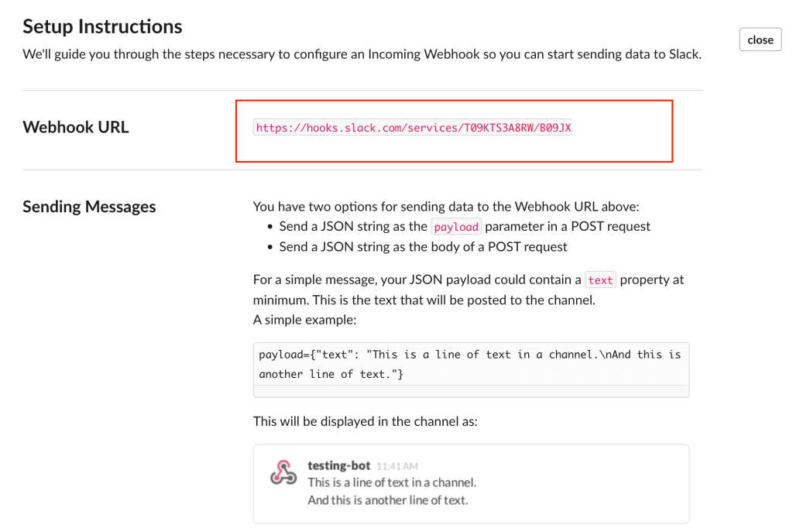Click the "body of a POST request" bullet
The image size is (793, 532).
pyautogui.click(x=423, y=247)
